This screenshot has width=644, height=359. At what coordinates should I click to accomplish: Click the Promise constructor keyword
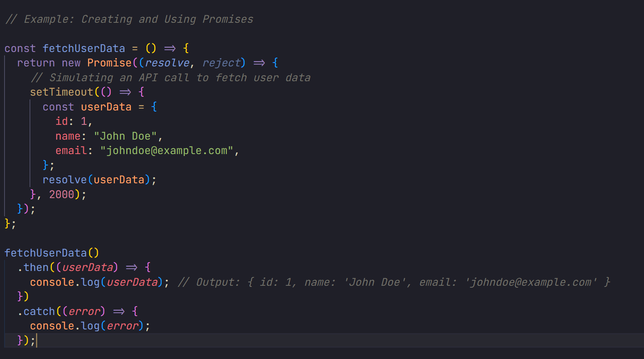[x=109, y=63]
